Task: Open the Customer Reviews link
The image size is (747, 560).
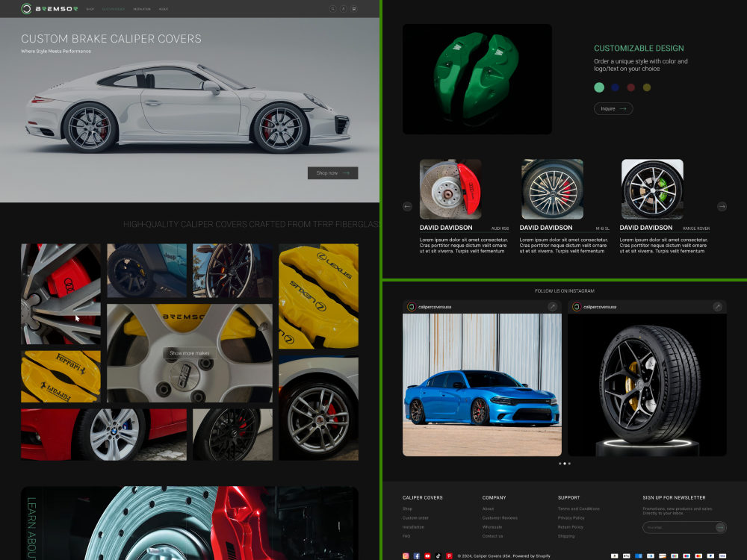Action: [500, 517]
